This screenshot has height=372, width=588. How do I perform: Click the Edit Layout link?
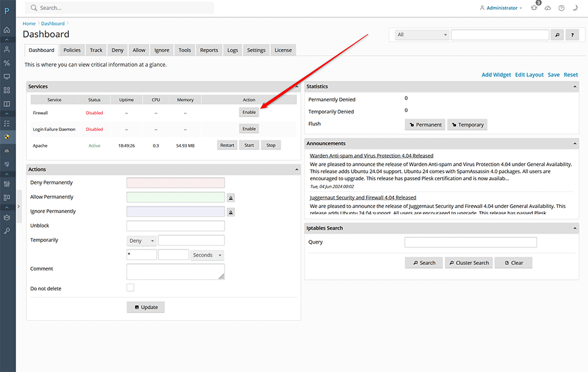coord(529,75)
